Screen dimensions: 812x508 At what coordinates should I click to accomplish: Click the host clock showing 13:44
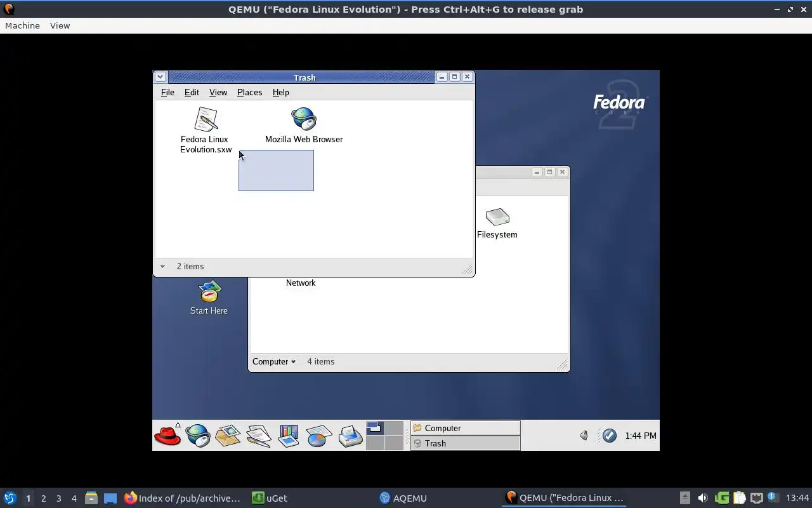[x=797, y=498]
